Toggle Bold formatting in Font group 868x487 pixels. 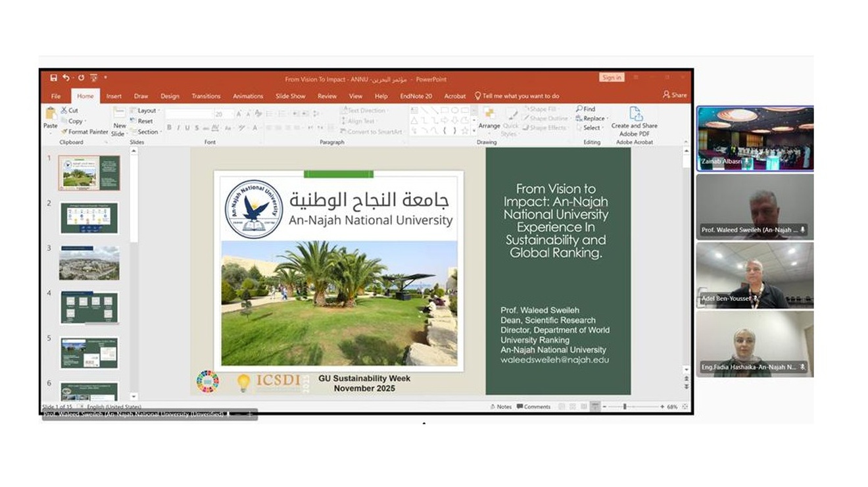[x=169, y=128]
